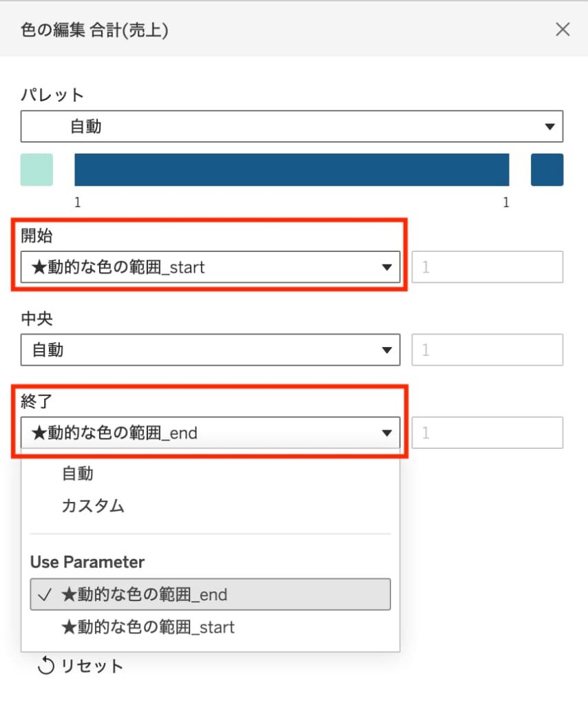This screenshot has width=588, height=705.
Task: Choose ★動的な色の範囲_start from Use Parameter
Action: pyautogui.click(x=148, y=627)
